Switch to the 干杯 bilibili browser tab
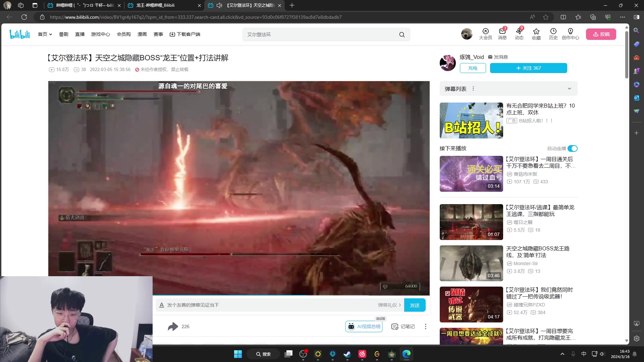This screenshot has height=362, width=644. (84, 5)
